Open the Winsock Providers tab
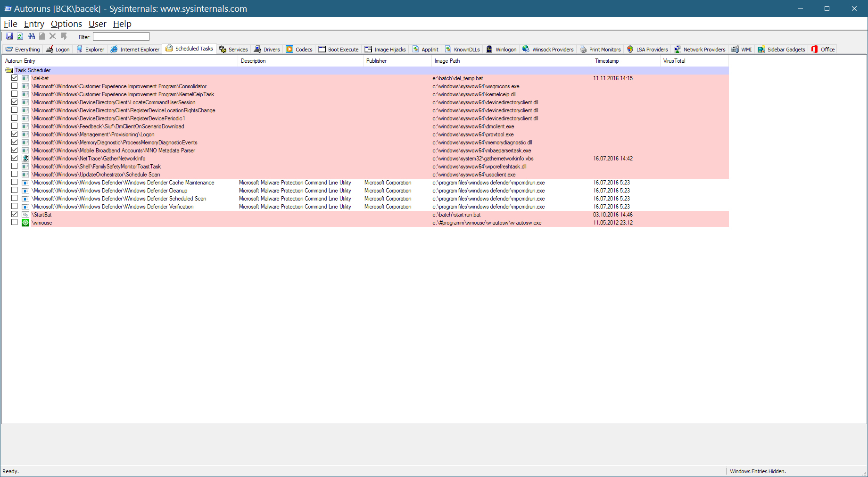The image size is (868, 477). pyautogui.click(x=548, y=50)
